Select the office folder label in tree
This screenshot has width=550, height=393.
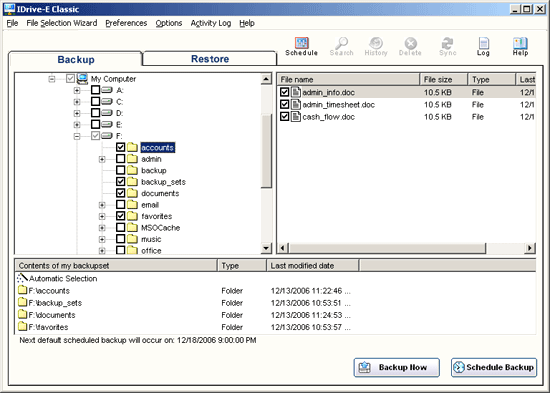pyautogui.click(x=151, y=251)
